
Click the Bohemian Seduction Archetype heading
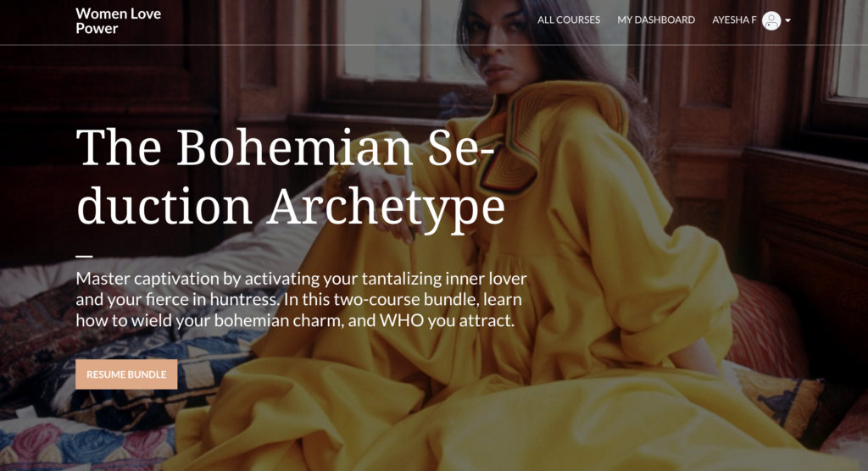[291, 177]
